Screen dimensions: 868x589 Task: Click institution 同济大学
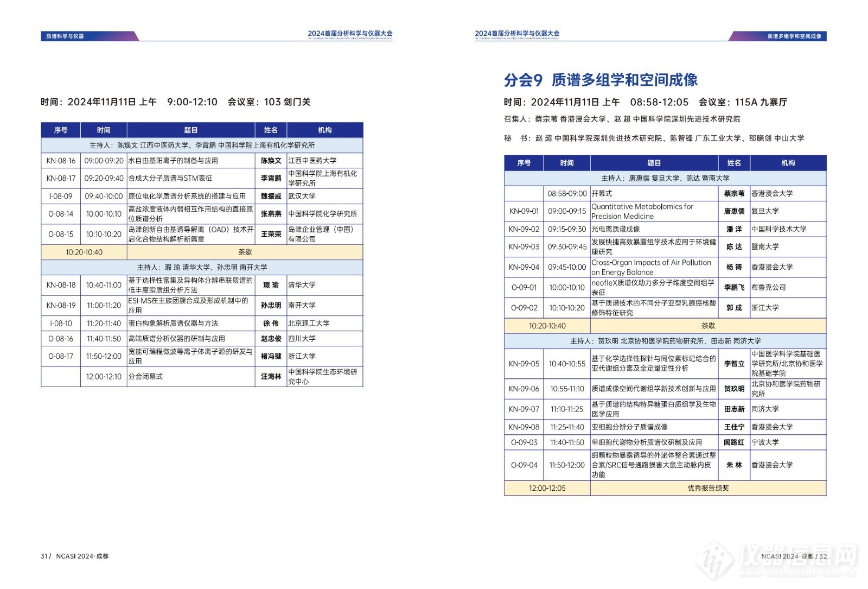point(765,409)
